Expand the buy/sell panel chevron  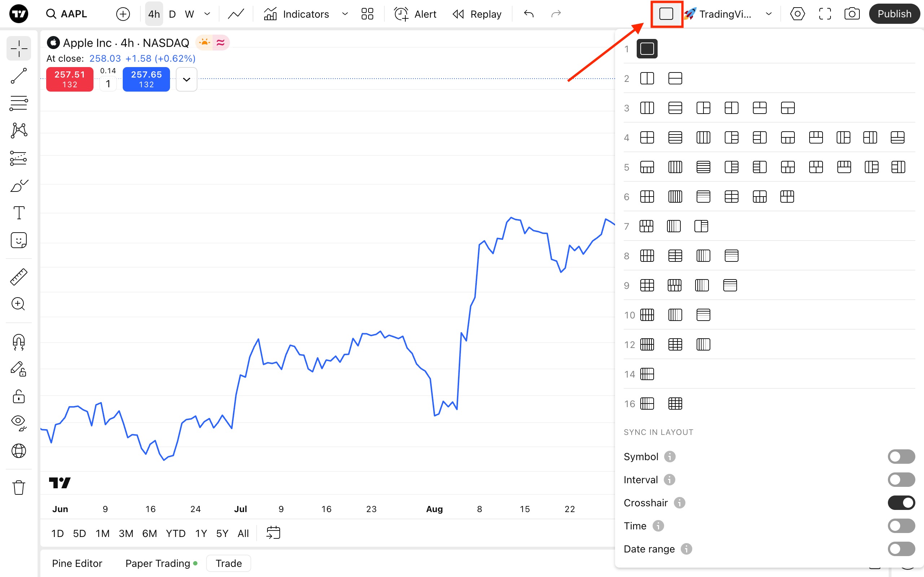(x=186, y=79)
